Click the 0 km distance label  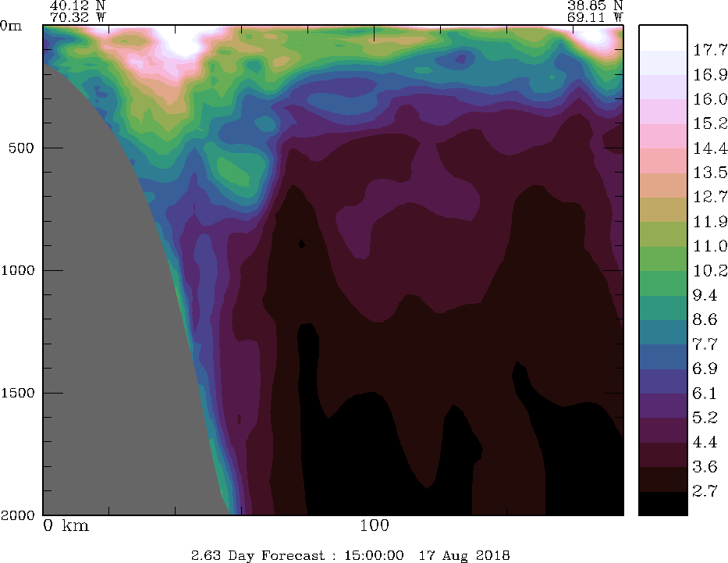pos(66,526)
